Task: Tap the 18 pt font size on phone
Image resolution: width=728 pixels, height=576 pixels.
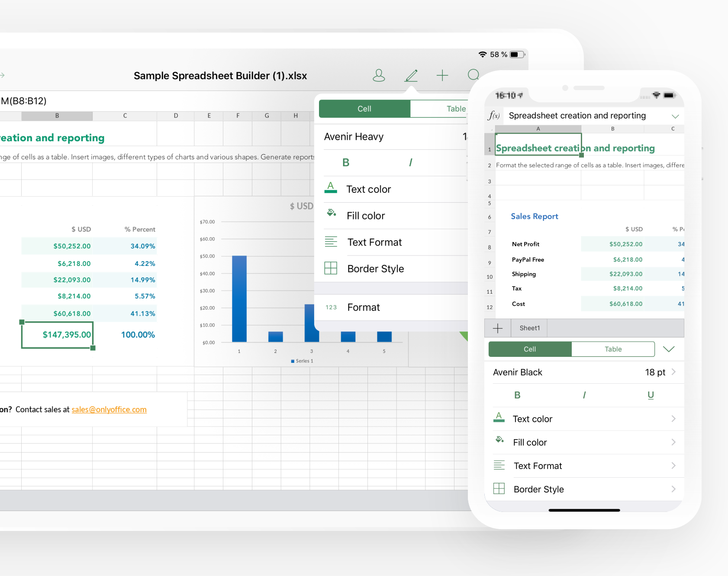Action: 655,372
